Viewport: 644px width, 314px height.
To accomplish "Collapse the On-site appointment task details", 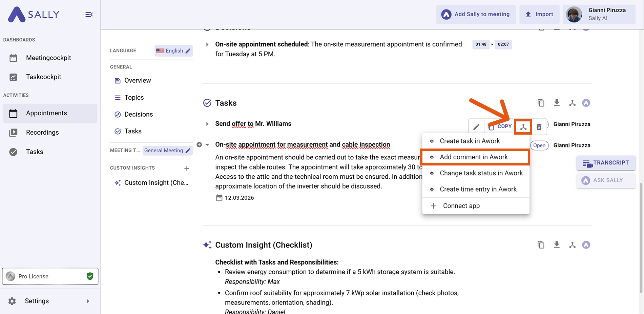I will click(207, 145).
